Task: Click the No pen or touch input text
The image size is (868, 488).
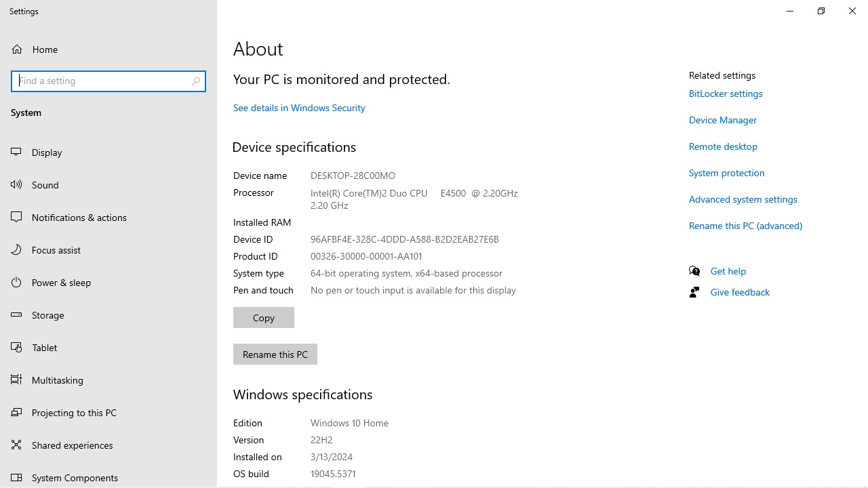Action: coord(413,290)
